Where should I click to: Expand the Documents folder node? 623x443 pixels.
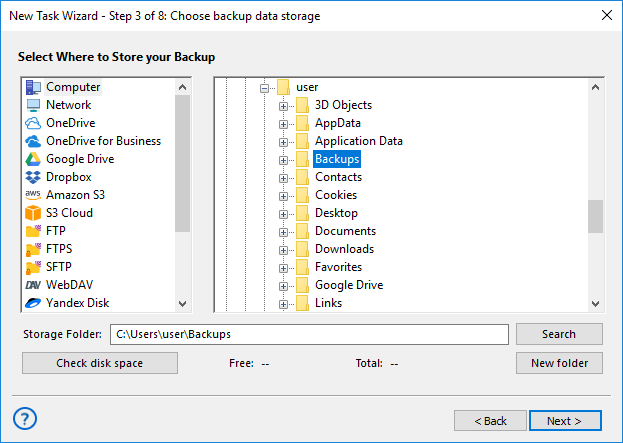284,231
